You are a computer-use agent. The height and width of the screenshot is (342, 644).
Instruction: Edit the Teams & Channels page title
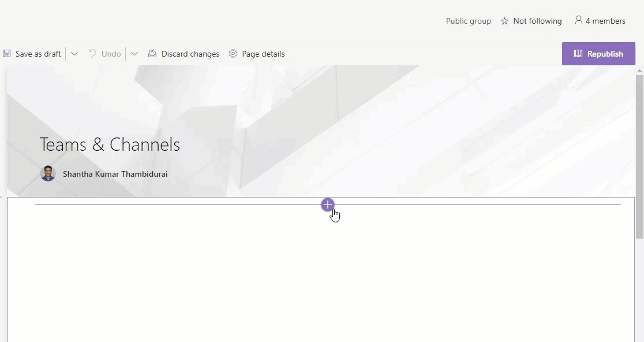click(x=110, y=144)
